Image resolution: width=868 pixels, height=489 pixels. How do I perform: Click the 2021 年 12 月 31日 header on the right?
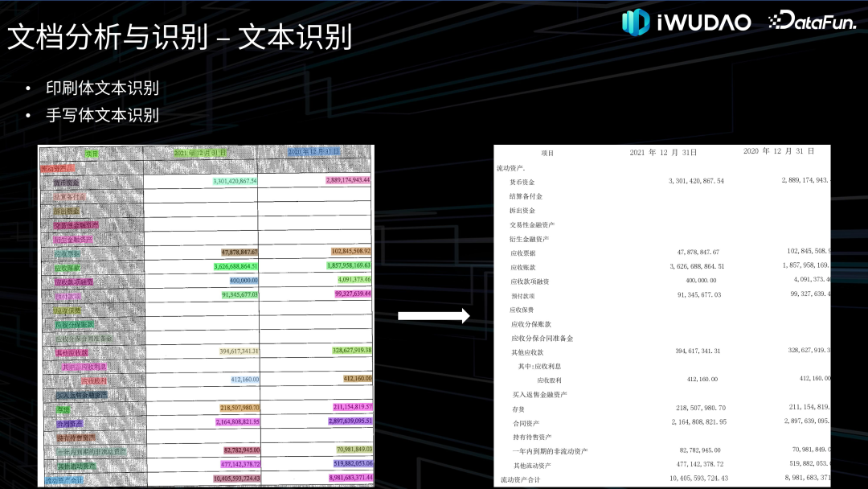[663, 152]
